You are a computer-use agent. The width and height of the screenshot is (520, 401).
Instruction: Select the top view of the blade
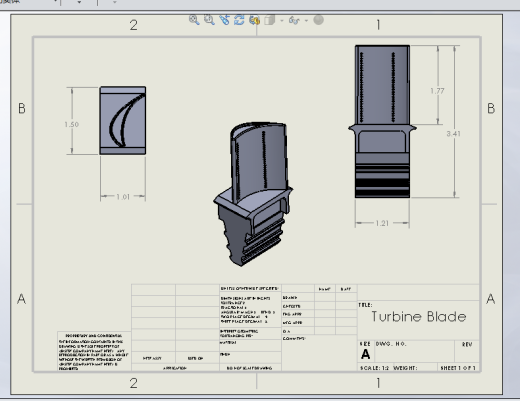[x=123, y=120]
